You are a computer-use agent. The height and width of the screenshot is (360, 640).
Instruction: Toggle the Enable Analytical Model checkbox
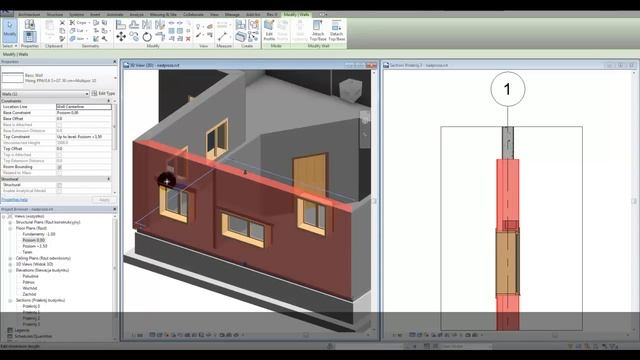coord(60,191)
